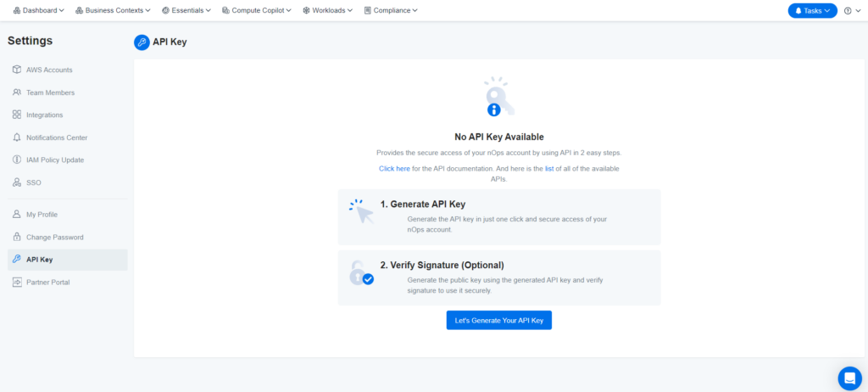Click the Integrations grid icon
This screenshot has height=392, width=868.
tap(17, 115)
